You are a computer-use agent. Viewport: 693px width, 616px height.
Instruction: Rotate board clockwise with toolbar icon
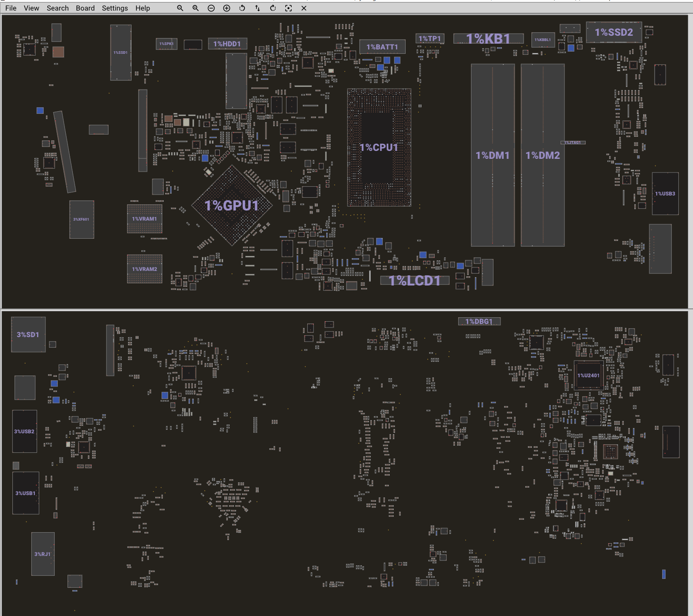(273, 8)
